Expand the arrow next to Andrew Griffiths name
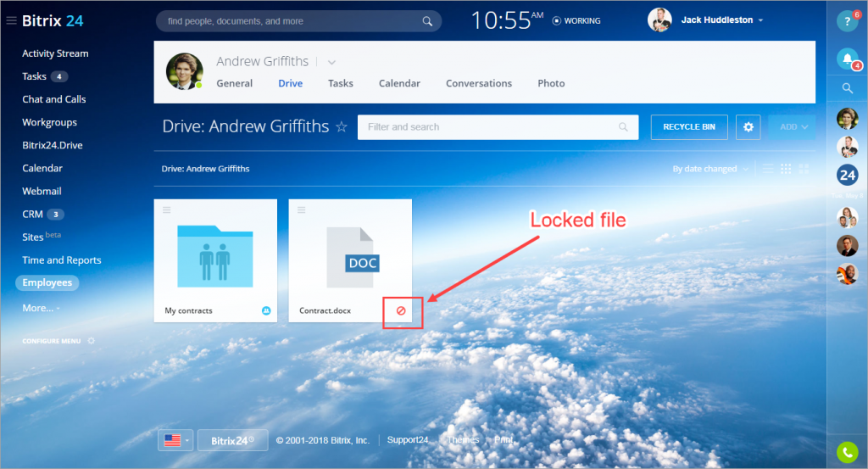 click(x=331, y=62)
